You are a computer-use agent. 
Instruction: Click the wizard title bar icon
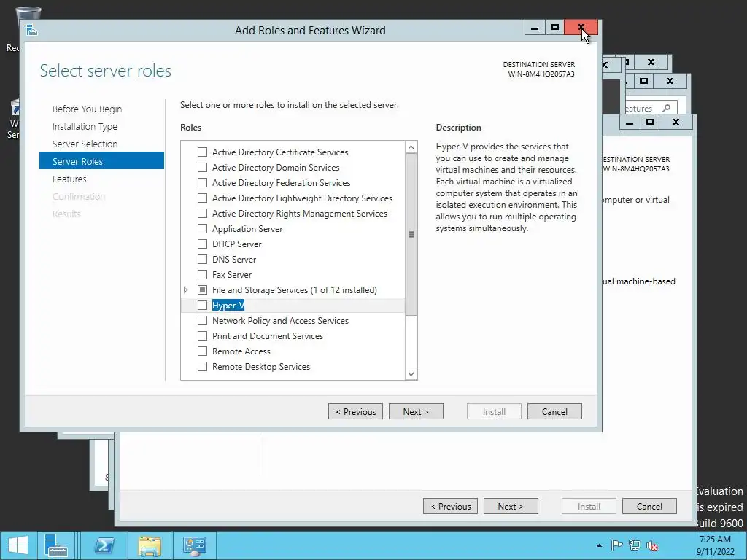32,31
